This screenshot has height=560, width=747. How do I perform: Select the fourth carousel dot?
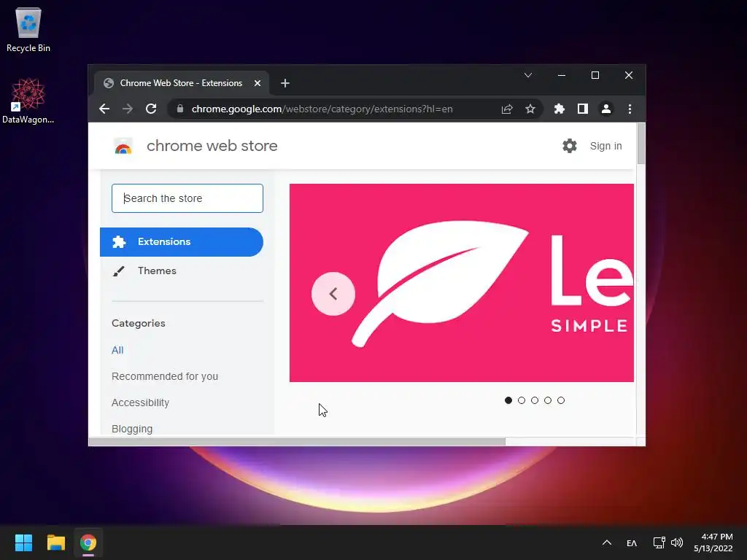[x=548, y=400]
